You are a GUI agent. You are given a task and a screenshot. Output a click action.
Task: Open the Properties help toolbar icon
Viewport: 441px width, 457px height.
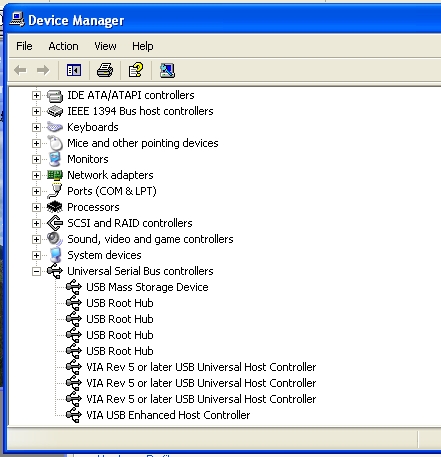pos(136,70)
